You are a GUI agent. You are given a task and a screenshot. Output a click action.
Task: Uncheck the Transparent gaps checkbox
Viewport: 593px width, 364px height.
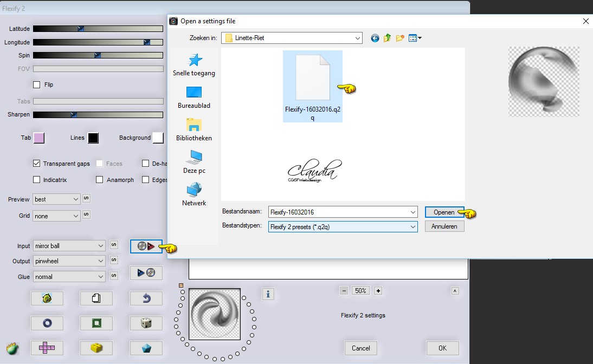point(37,164)
